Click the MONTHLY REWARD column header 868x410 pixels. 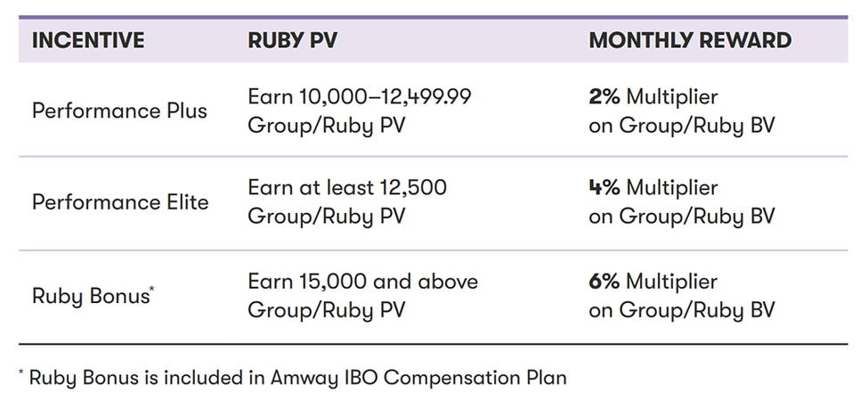click(x=690, y=40)
